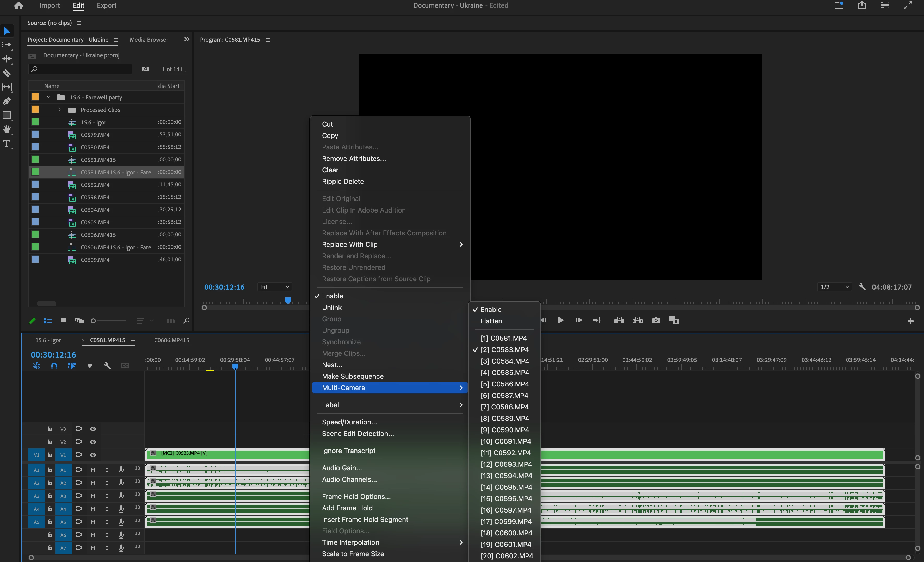Select the Type tool
The height and width of the screenshot is (562, 924).
pyautogui.click(x=7, y=143)
